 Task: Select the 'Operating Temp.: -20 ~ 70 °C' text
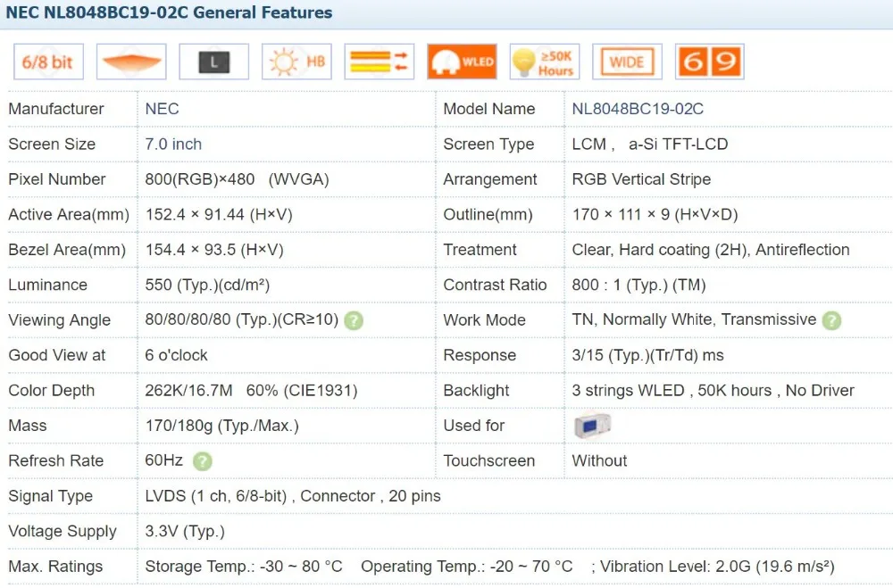[x=466, y=567]
